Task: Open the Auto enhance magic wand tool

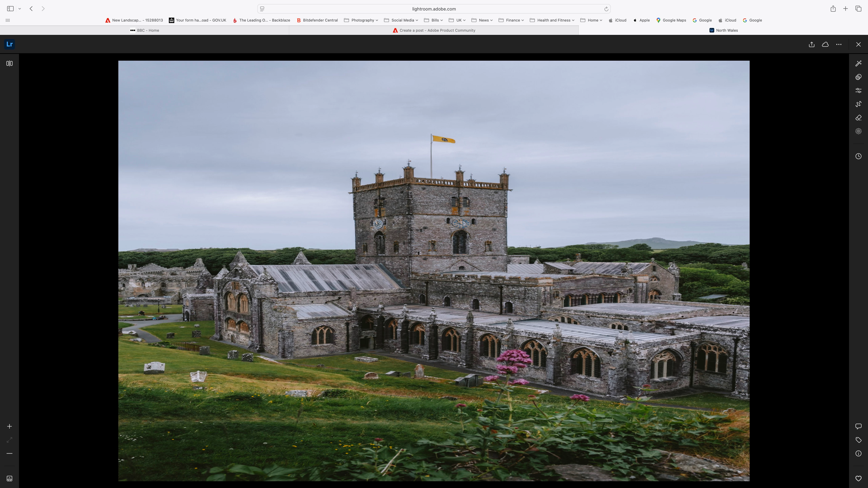Action: point(858,63)
